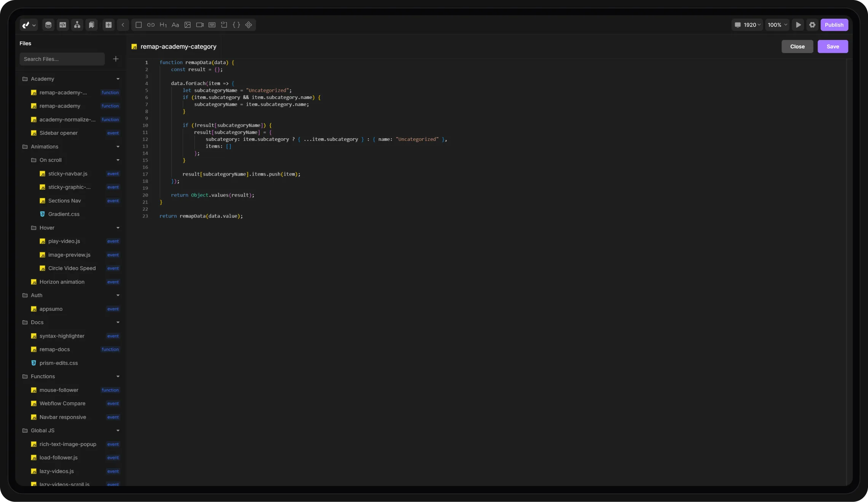868x502 pixels.
Task: Collapse the Animations folder
Action: point(118,147)
